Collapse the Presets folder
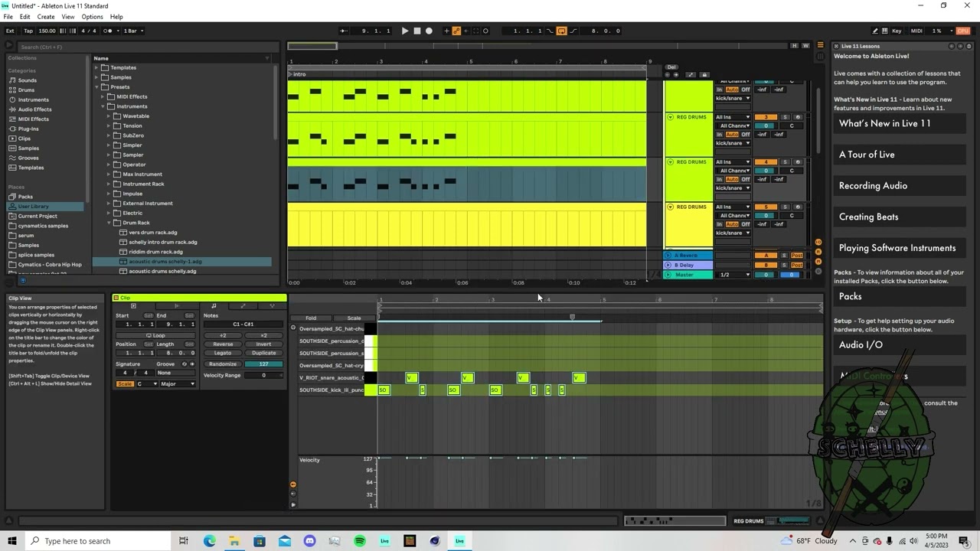Screen dimensions: 980x551 tap(96, 87)
